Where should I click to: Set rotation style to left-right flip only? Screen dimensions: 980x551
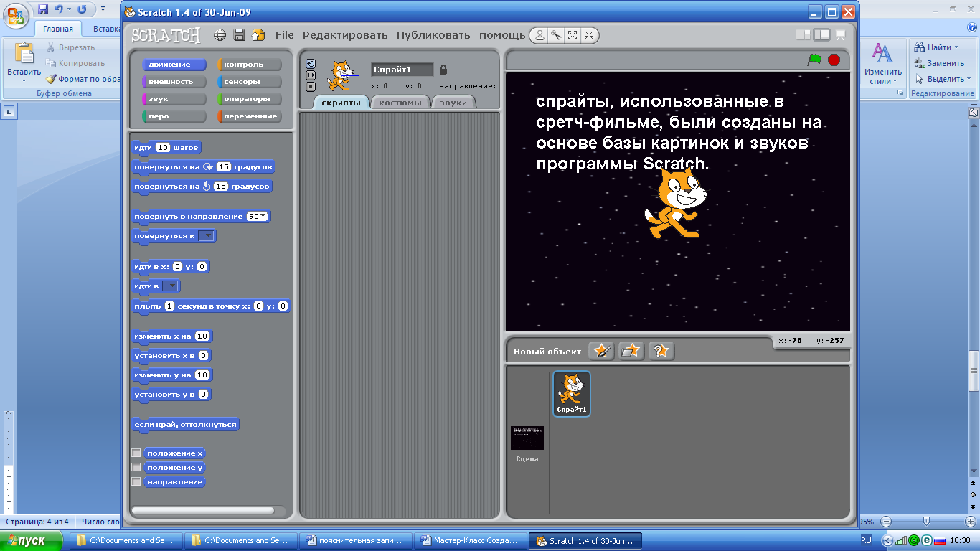(x=311, y=75)
